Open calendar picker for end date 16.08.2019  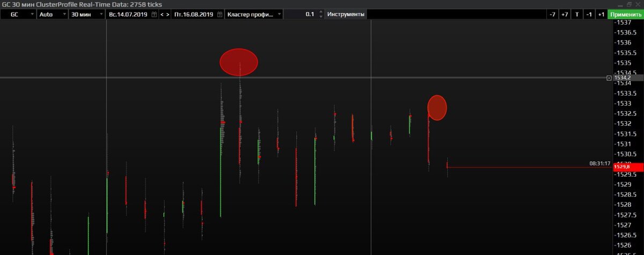pos(219,14)
